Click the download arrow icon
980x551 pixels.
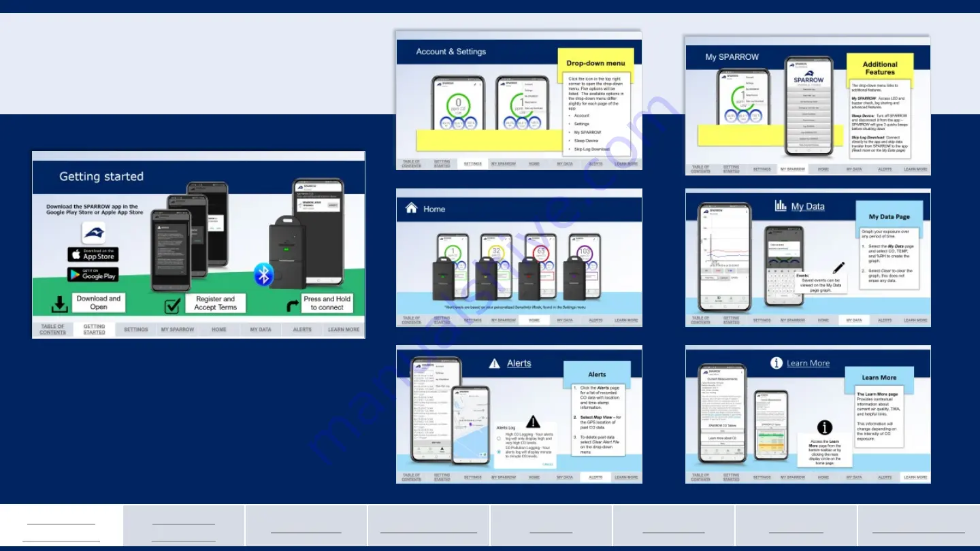click(60, 304)
